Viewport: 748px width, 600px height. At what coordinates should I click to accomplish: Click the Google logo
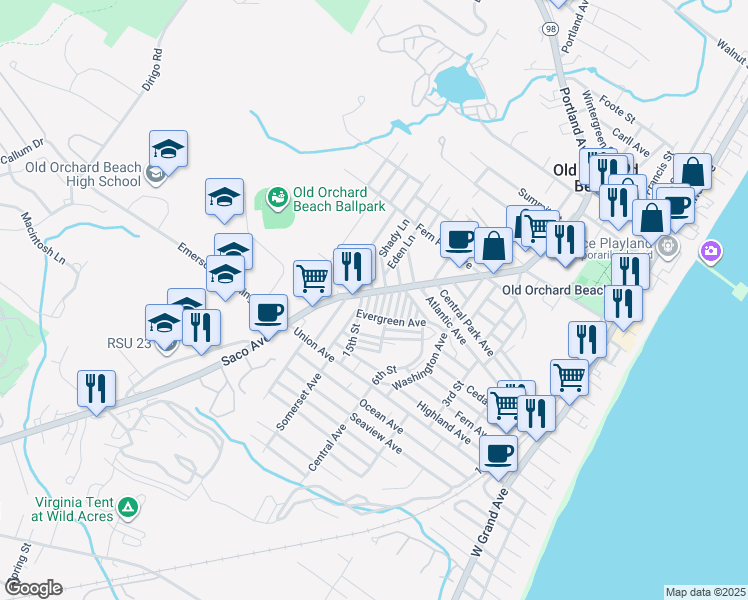coord(33,589)
